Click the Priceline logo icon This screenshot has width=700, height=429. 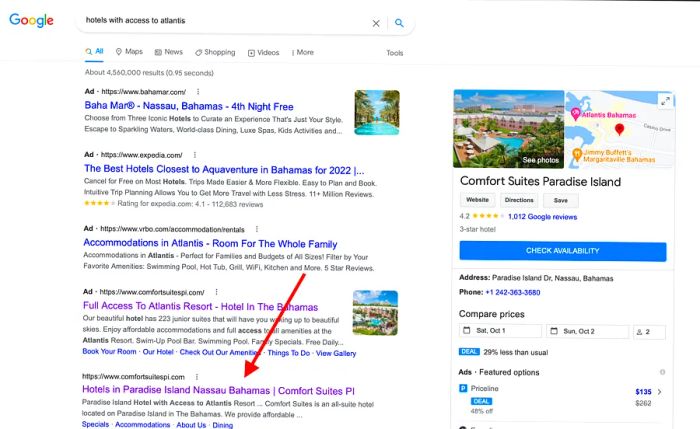[x=463, y=388]
